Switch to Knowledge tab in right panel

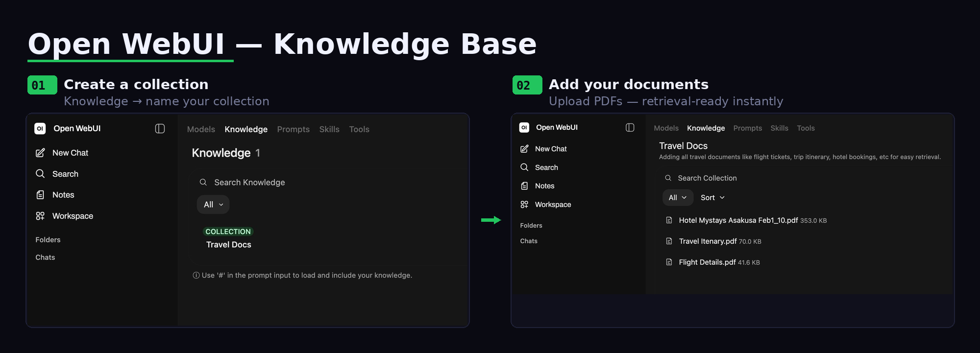706,128
